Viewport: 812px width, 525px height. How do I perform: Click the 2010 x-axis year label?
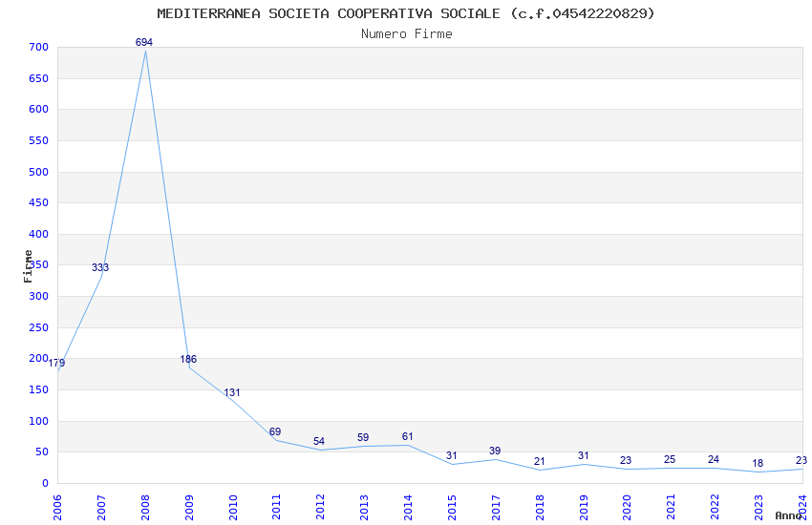click(232, 508)
